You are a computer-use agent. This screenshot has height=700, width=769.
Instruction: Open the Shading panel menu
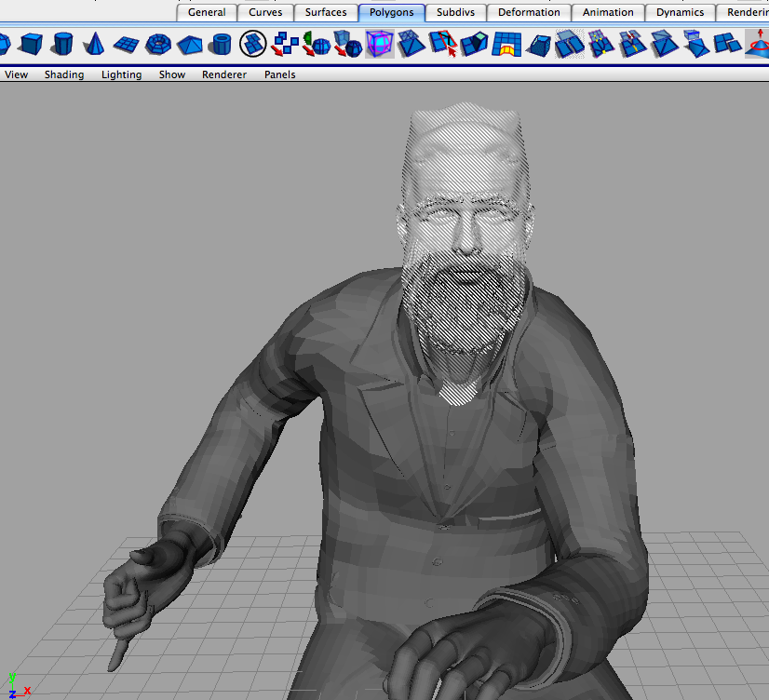pos(64,74)
